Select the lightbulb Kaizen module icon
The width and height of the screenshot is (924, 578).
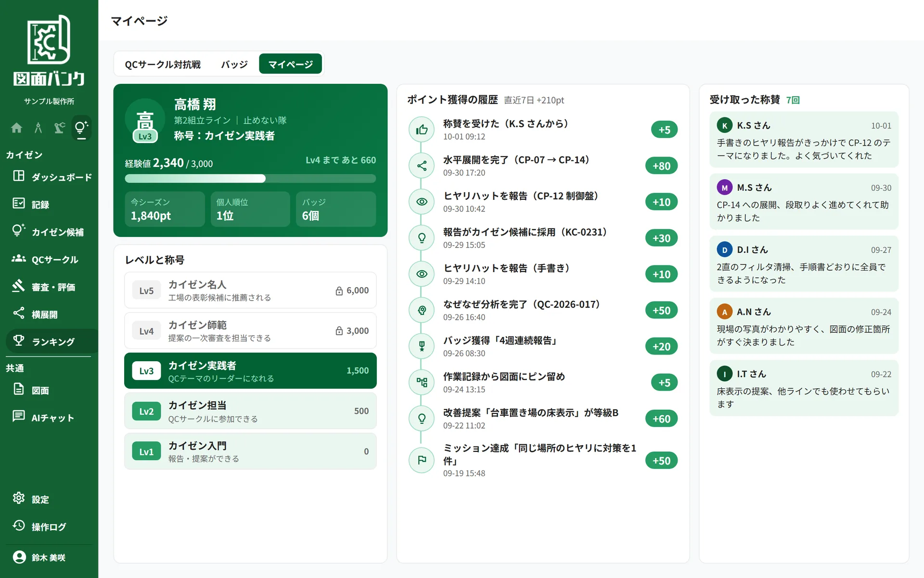click(81, 128)
